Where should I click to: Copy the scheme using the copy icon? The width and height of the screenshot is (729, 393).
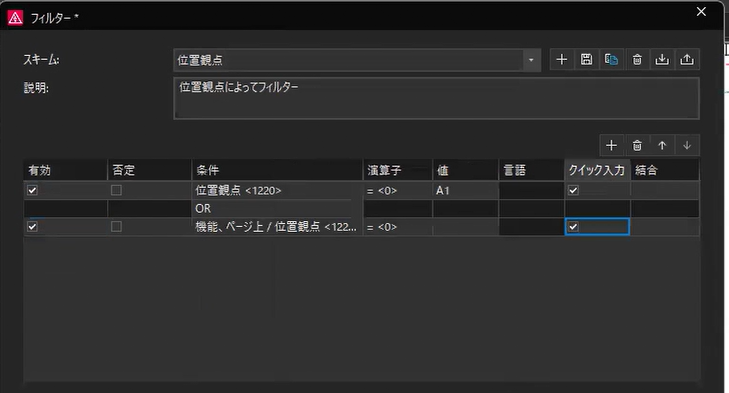611,60
